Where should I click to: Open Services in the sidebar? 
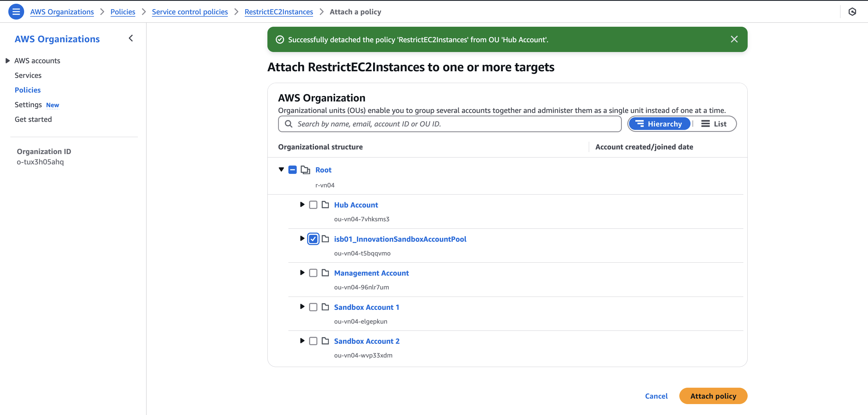(x=28, y=76)
